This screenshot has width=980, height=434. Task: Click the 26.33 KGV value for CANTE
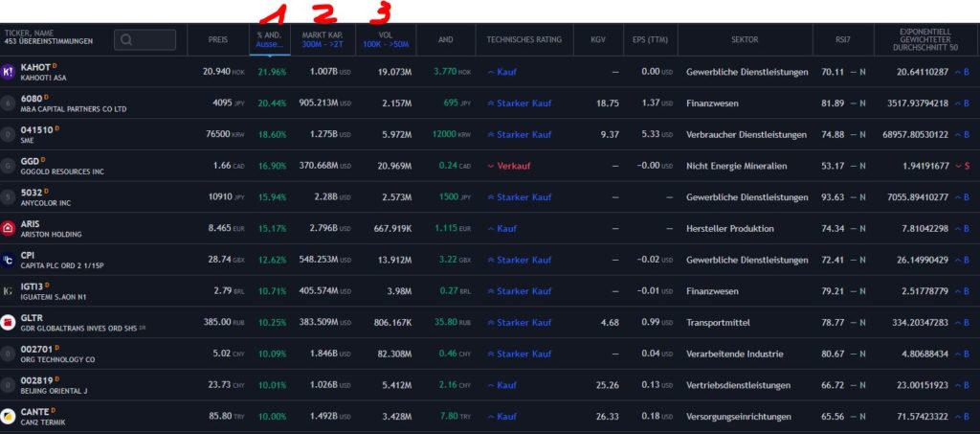click(608, 417)
